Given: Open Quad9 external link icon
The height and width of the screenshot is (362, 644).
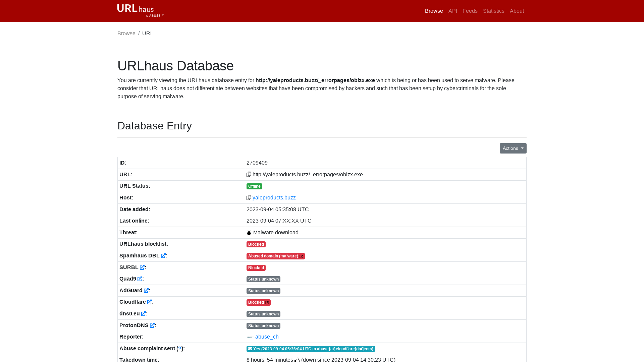Looking at the screenshot, I should [x=140, y=279].
